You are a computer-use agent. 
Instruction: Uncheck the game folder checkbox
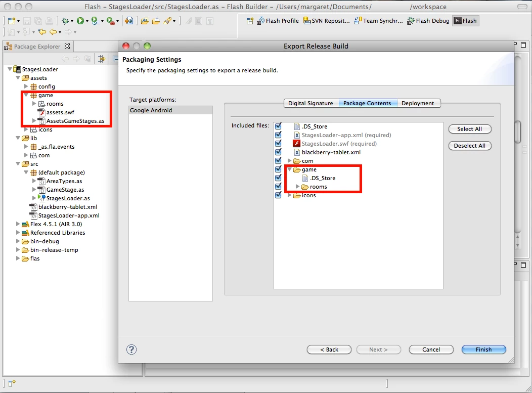278,169
